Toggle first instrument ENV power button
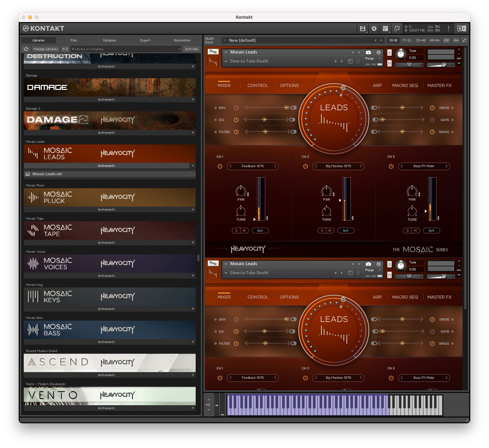Viewport: 489px width, 448px height. click(236, 108)
